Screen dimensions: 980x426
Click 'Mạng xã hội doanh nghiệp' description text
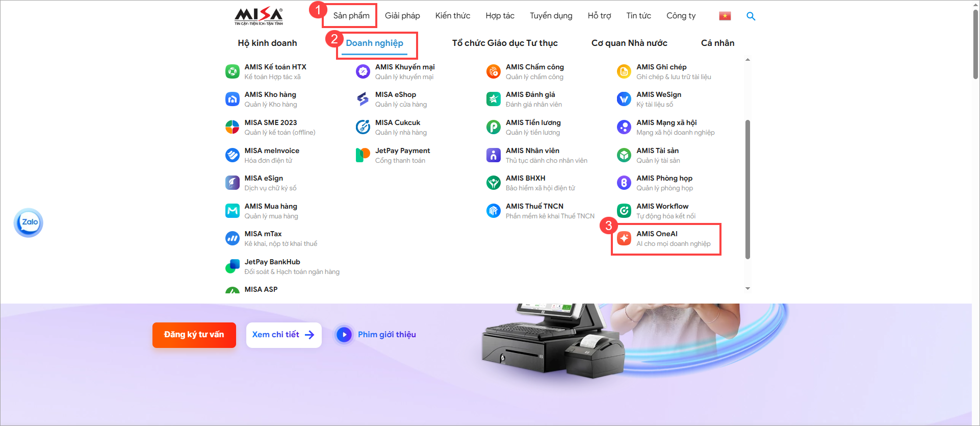tap(676, 133)
